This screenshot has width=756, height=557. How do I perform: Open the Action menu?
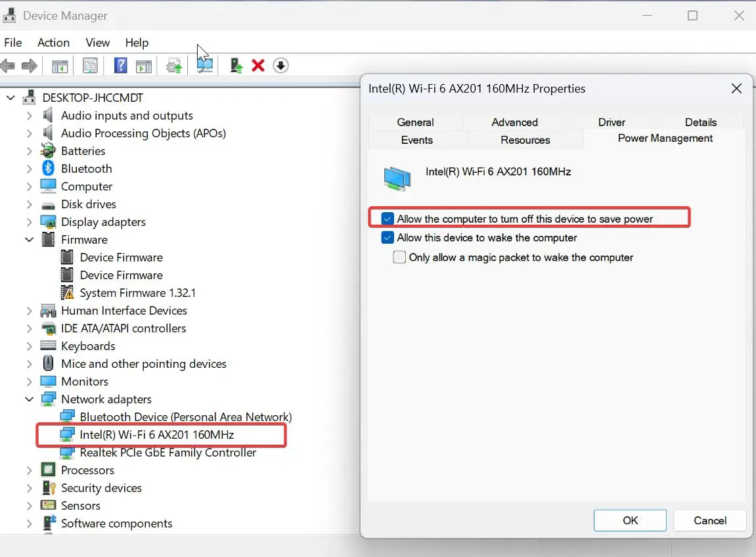(x=53, y=43)
